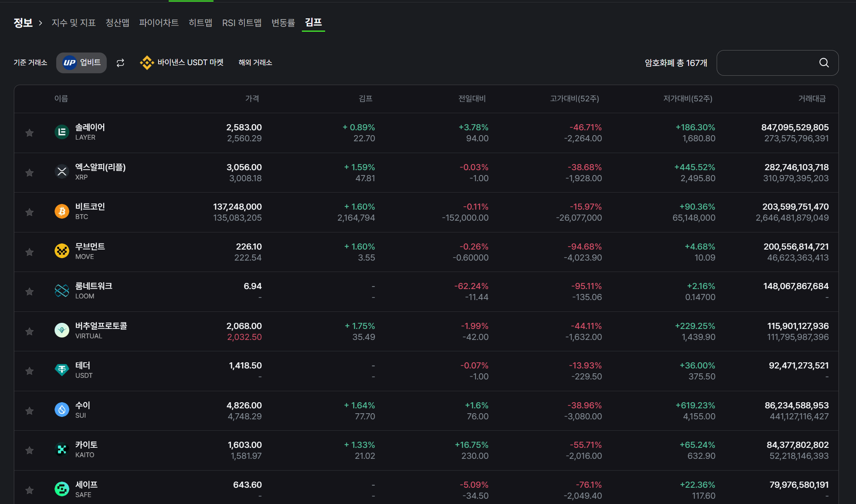Sort by 이름 column header

click(61, 99)
